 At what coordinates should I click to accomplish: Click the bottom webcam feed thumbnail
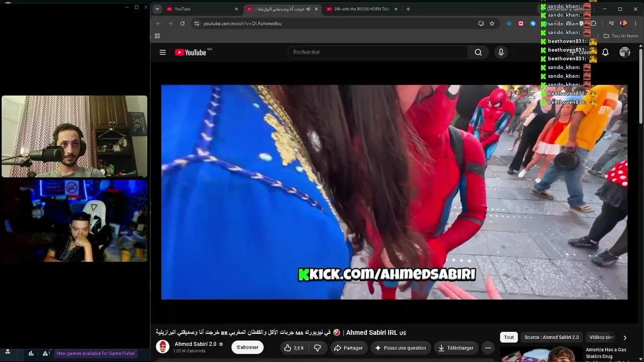tap(74, 221)
